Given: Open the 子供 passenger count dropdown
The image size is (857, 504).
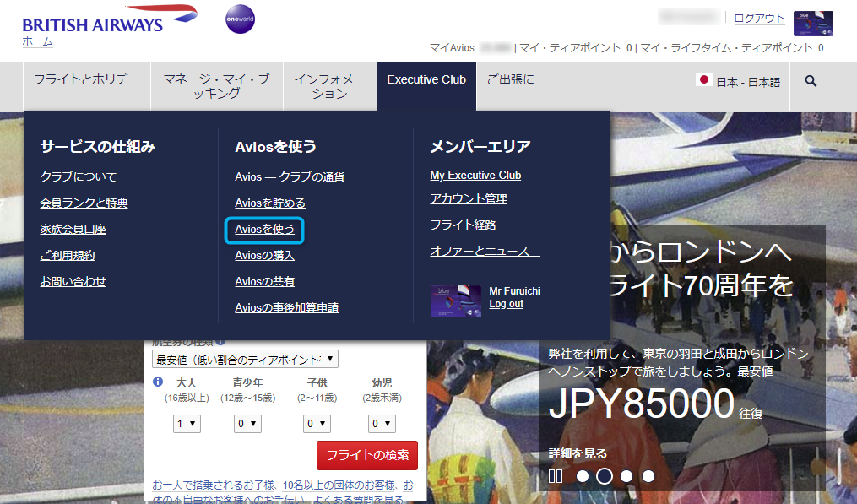Looking at the screenshot, I should click(317, 424).
